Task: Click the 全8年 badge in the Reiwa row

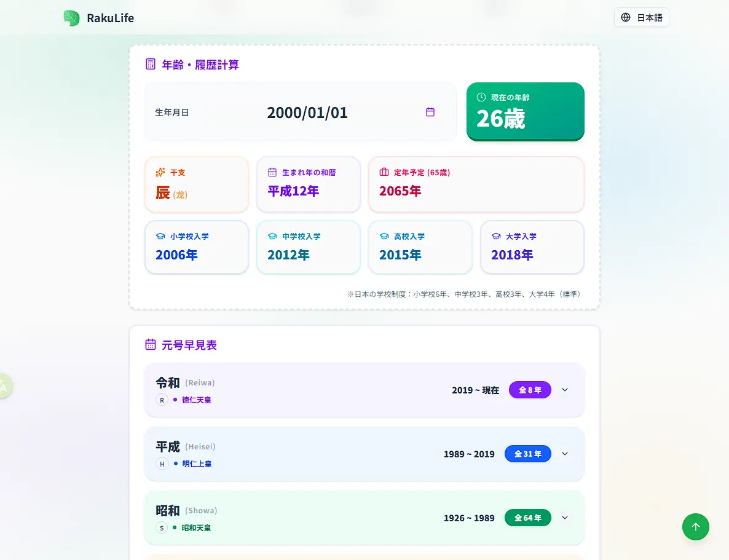Action: pyautogui.click(x=530, y=390)
